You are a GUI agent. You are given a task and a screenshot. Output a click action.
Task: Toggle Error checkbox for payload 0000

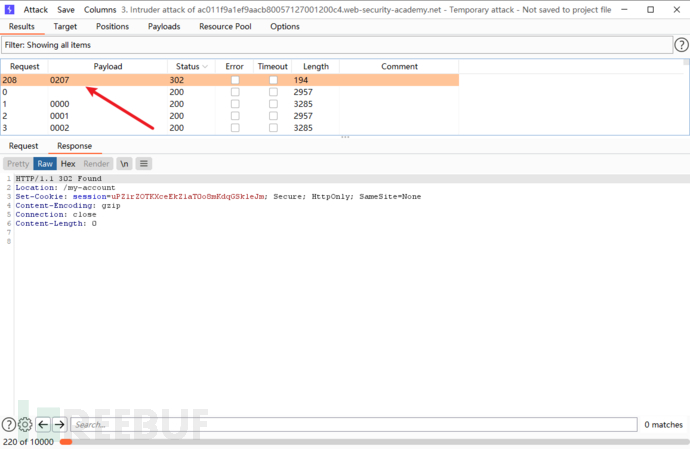click(235, 104)
